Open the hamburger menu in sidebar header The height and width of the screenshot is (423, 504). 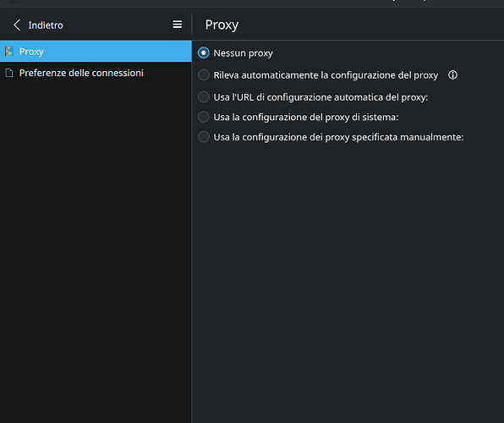[177, 25]
